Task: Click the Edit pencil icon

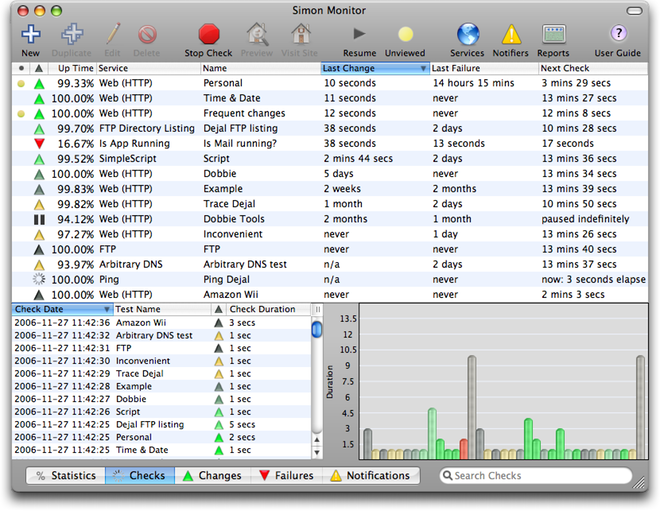Action: [x=112, y=34]
